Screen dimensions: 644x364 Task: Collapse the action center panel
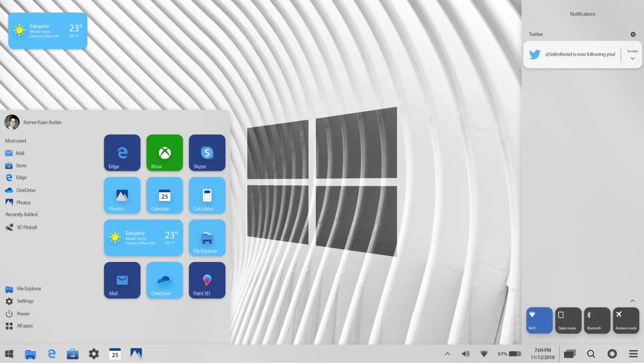pos(633,300)
